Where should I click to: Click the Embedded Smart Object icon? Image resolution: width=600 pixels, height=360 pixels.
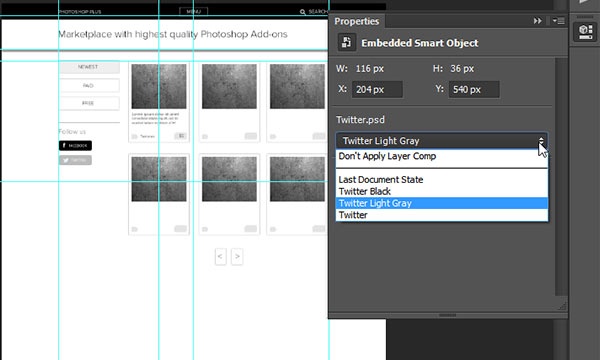347,42
